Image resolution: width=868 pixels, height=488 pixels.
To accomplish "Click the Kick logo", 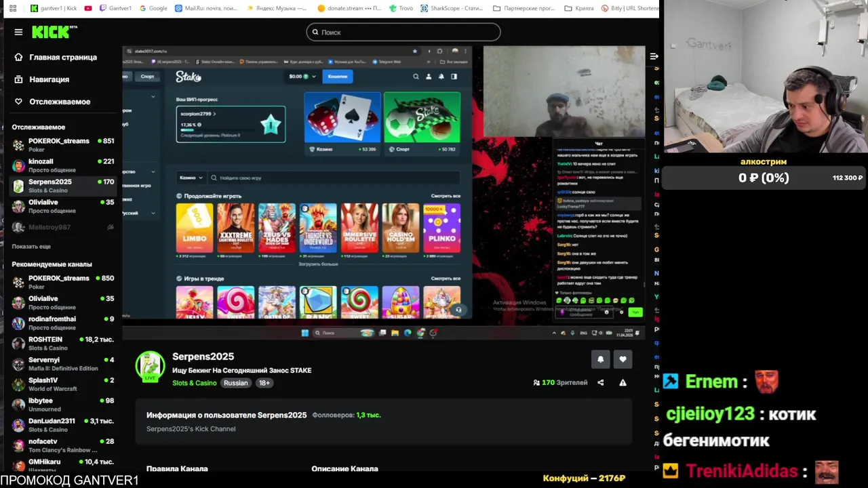I will point(54,32).
